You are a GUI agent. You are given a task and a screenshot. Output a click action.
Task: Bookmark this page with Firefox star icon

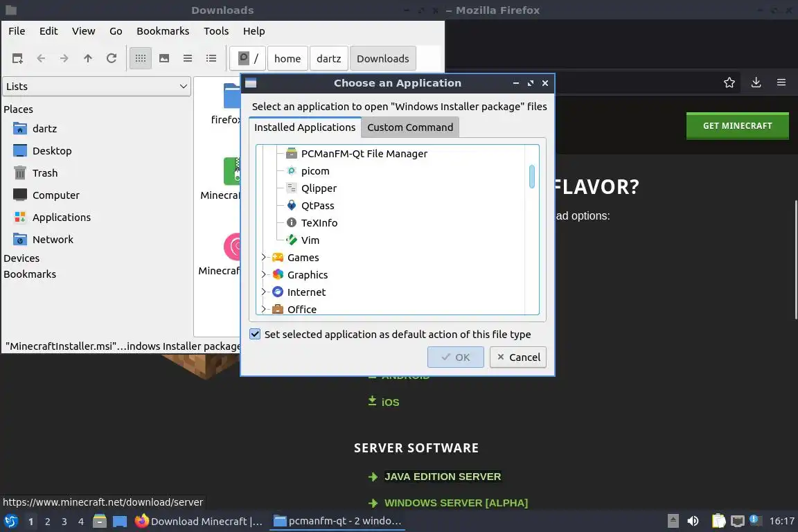pyautogui.click(x=729, y=82)
